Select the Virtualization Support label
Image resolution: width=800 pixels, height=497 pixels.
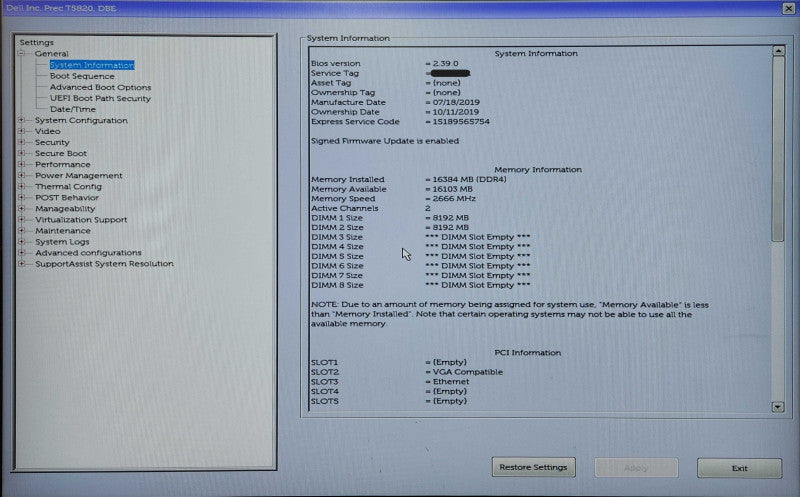(81, 219)
